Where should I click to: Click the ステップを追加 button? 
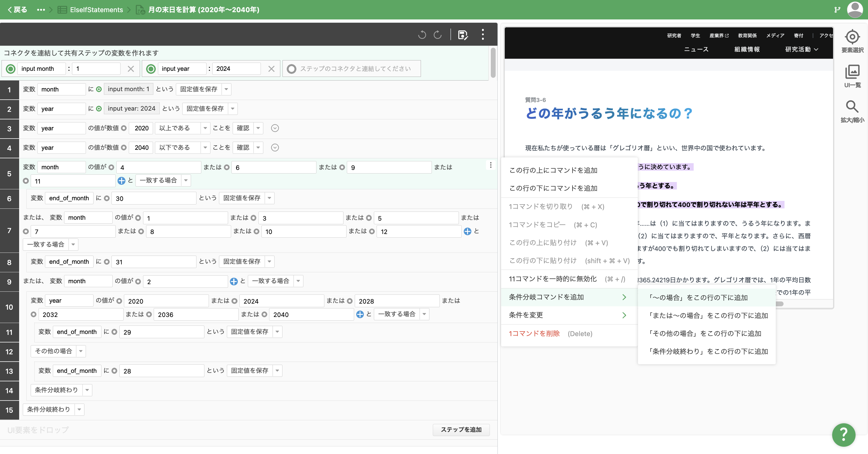pos(461,429)
